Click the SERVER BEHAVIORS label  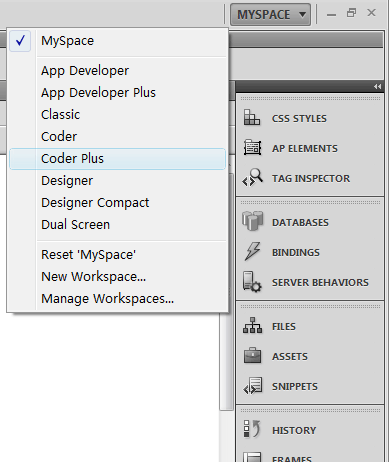[320, 282]
